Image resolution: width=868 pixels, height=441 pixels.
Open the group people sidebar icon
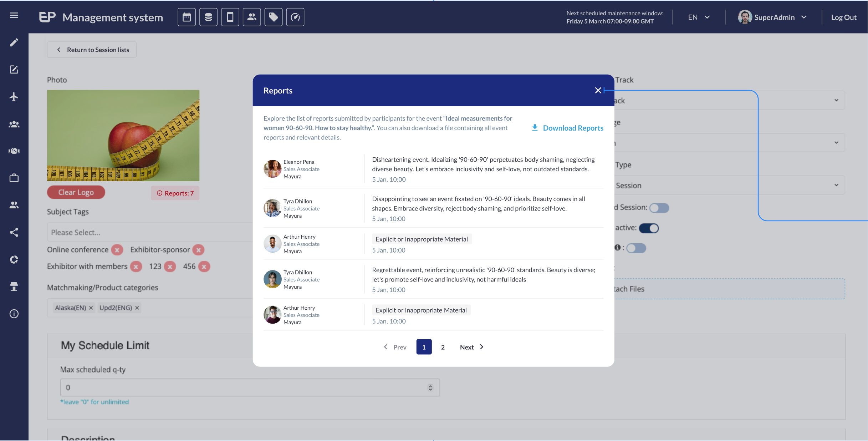pos(14,124)
